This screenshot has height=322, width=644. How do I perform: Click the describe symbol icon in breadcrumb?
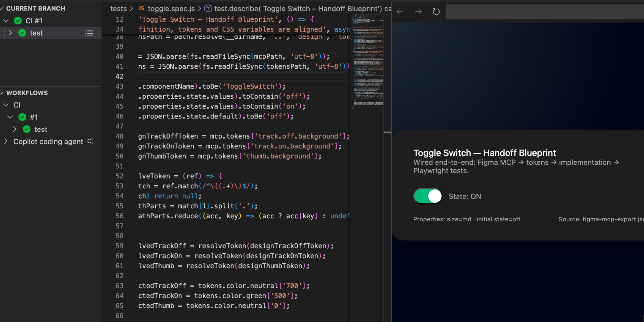click(x=208, y=9)
